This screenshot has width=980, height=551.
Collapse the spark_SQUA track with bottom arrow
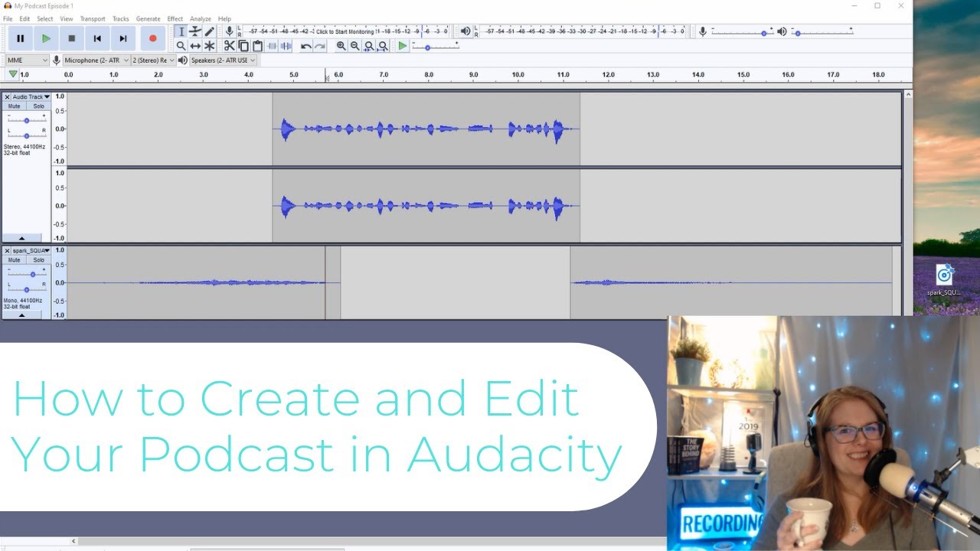[21, 315]
